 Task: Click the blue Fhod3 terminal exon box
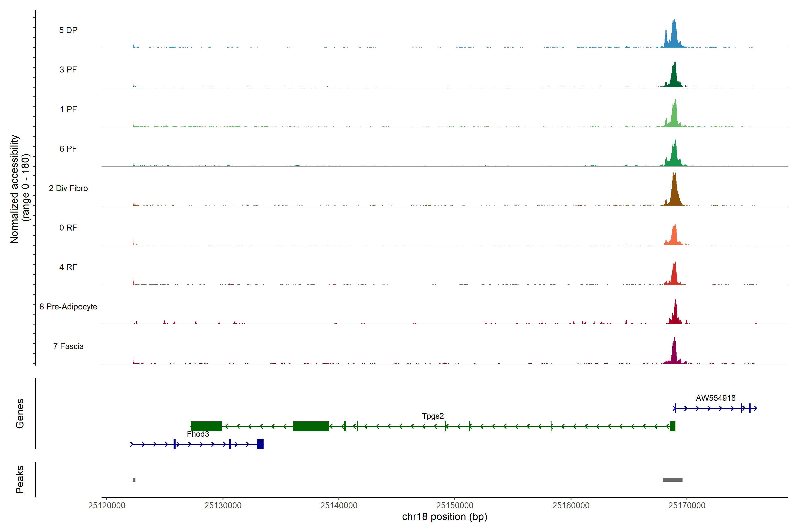(260, 444)
